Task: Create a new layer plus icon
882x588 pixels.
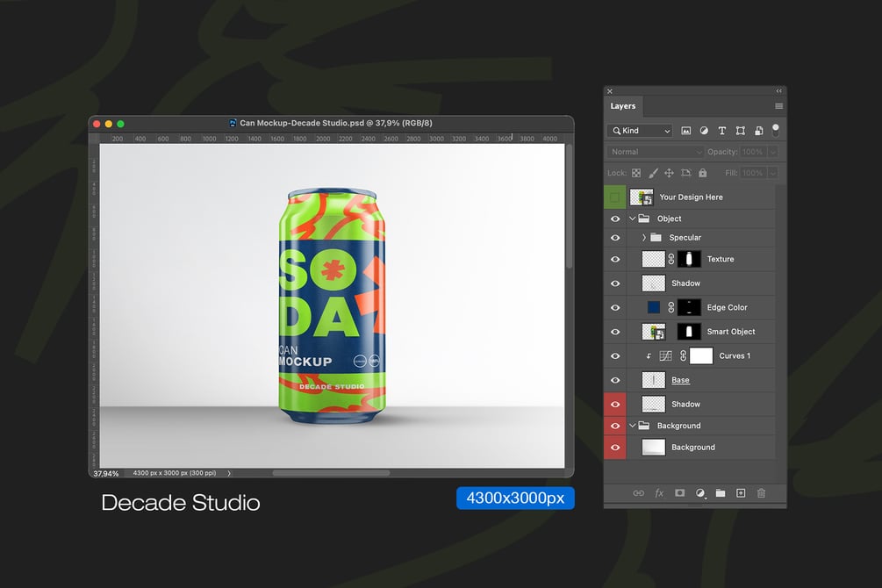Action: point(741,493)
